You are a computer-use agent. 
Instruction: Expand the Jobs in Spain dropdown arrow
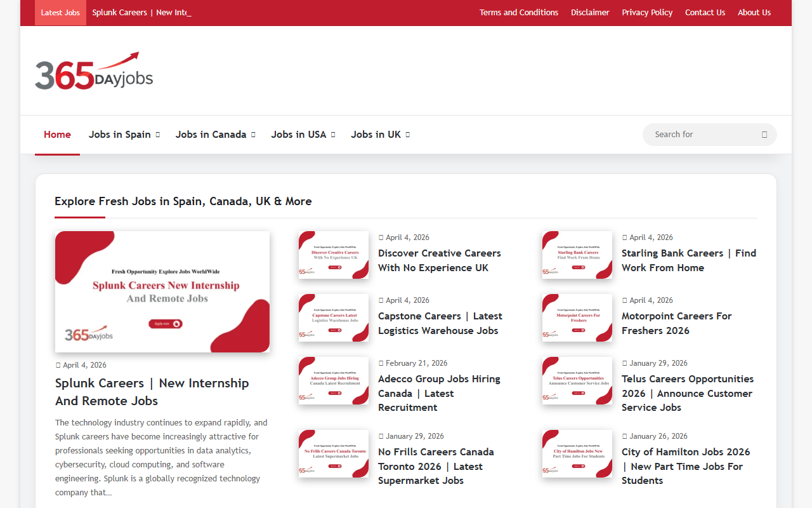[158, 135]
